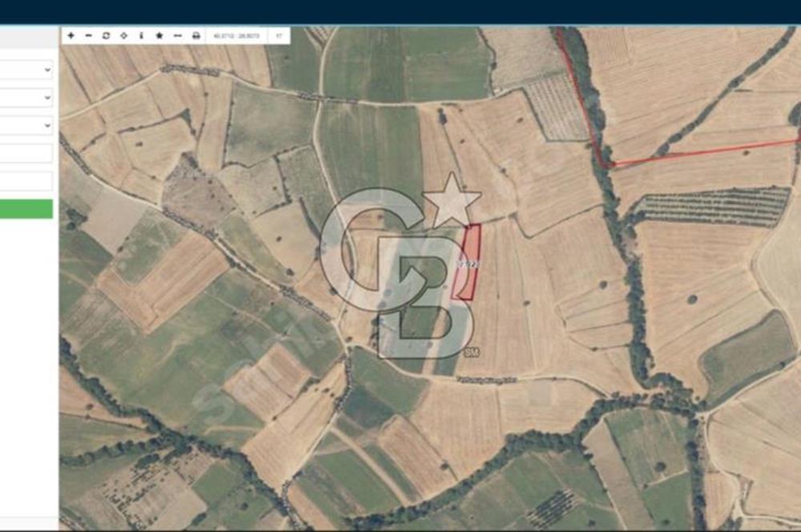The height and width of the screenshot is (532, 801).
Task: Refresh the map view
Action: (106, 36)
